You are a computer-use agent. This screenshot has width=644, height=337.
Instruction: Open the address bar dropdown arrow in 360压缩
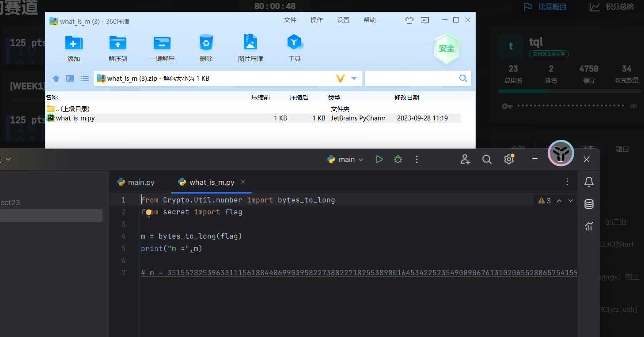click(x=354, y=79)
